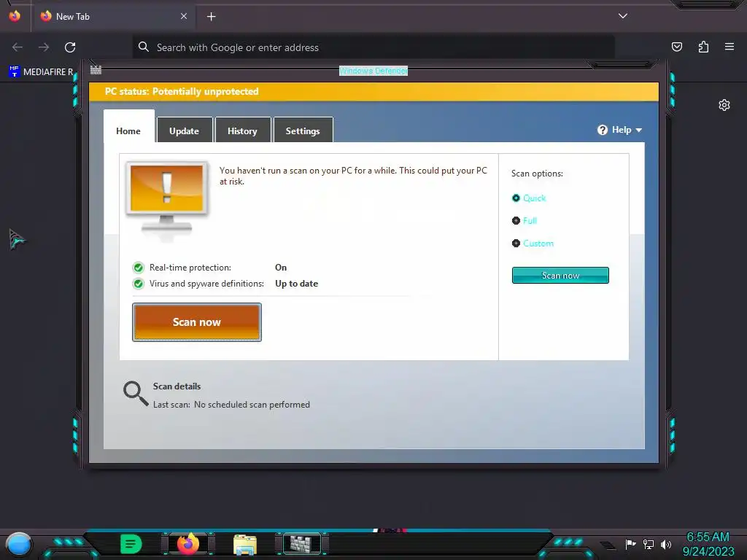Expand the list all tabs chevron
Viewport: 747px width, 560px height.
pos(623,16)
